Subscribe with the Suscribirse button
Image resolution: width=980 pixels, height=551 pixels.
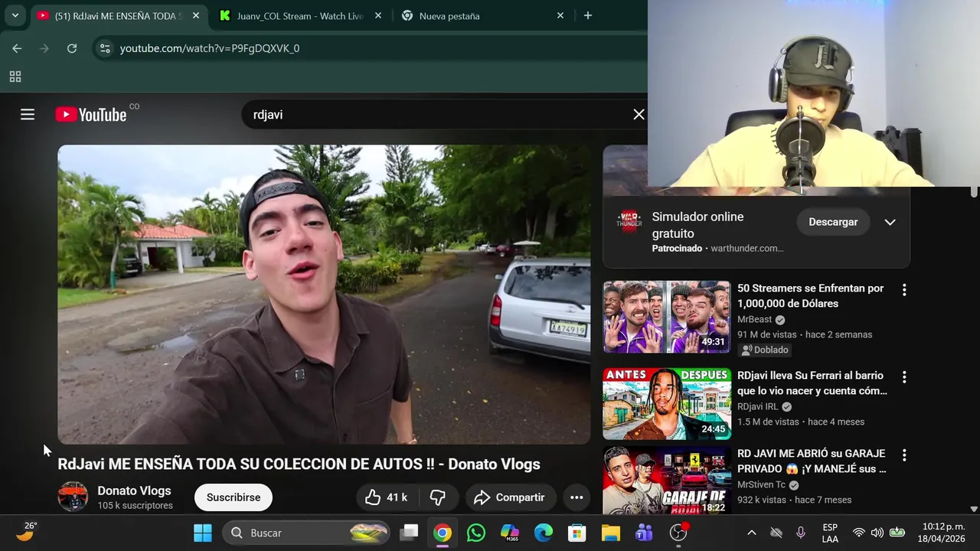tap(234, 497)
